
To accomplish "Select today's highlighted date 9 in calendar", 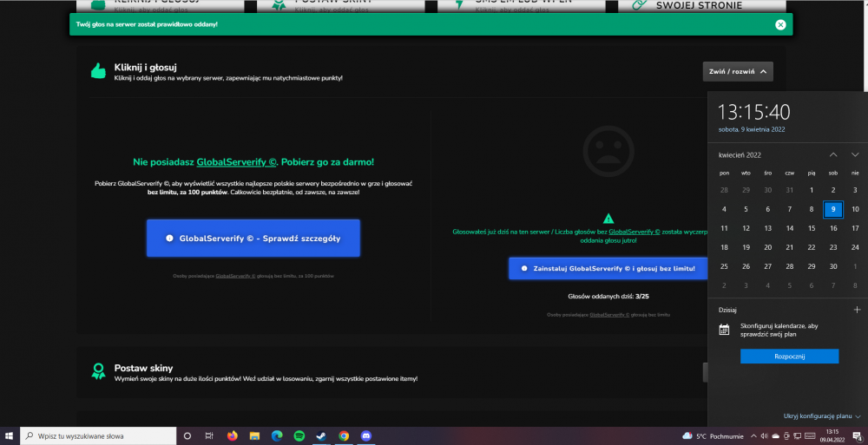I will point(833,209).
